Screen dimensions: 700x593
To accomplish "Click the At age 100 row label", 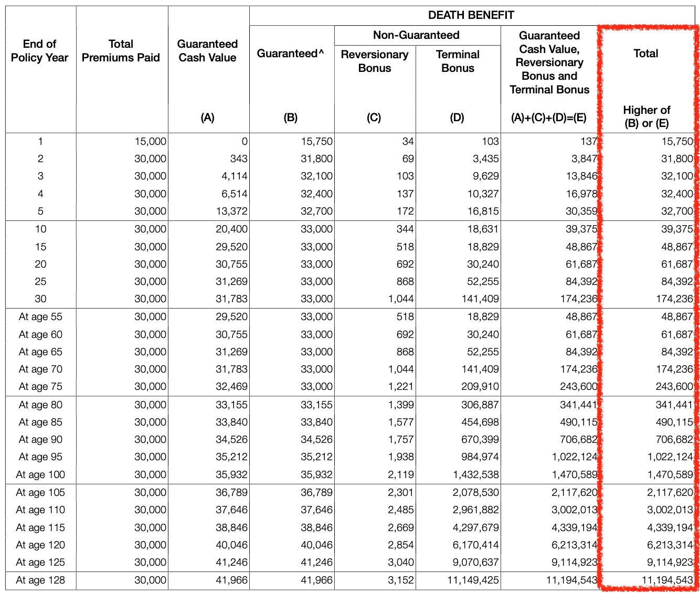I will tap(40, 475).
